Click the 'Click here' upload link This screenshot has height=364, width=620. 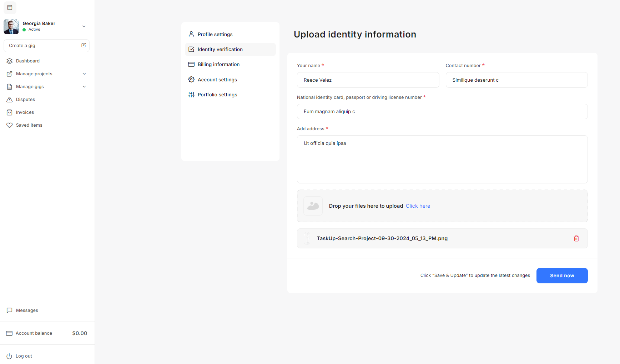coord(418,206)
